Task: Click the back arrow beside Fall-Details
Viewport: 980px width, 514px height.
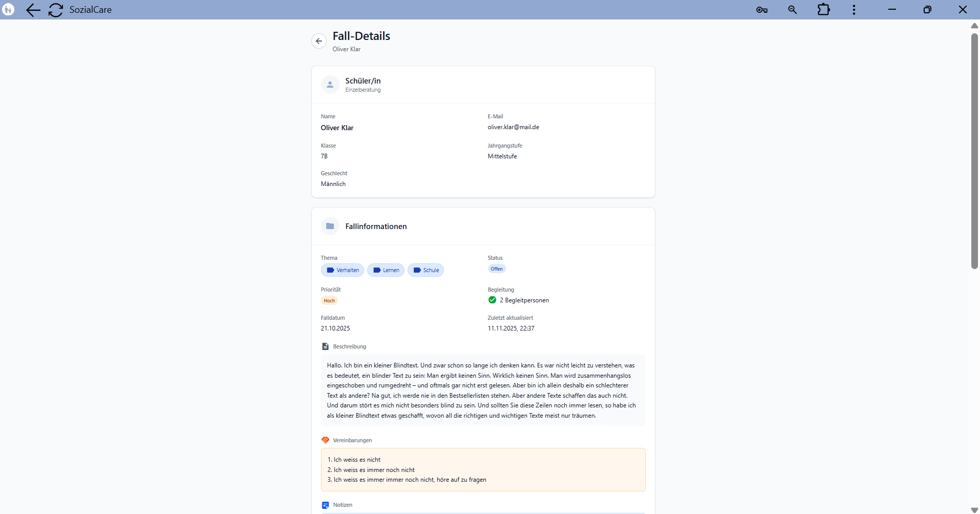Action: [x=319, y=41]
